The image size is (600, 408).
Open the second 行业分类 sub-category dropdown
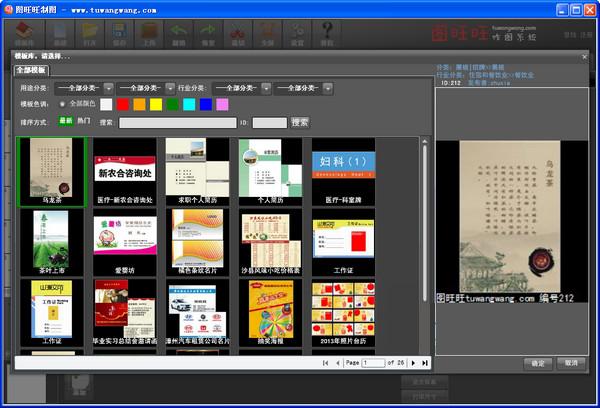[x=326, y=87]
